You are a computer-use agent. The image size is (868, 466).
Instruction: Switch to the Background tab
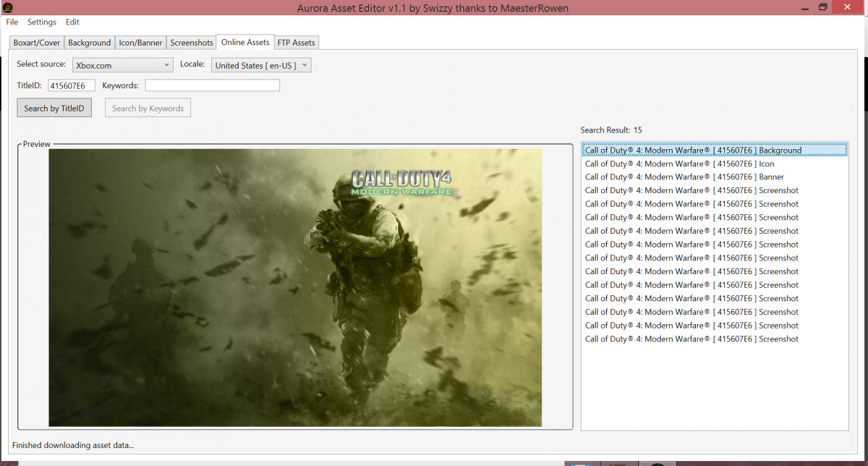pyautogui.click(x=90, y=43)
